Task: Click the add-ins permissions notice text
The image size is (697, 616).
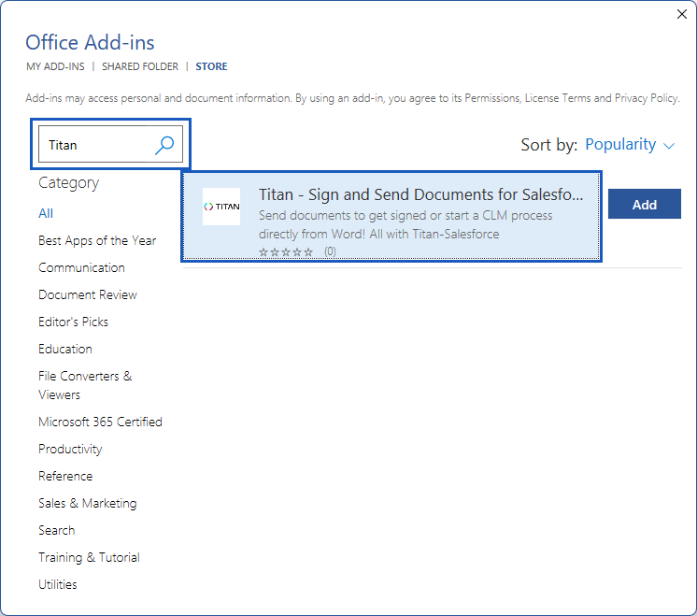Action: click(x=352, y=98)
